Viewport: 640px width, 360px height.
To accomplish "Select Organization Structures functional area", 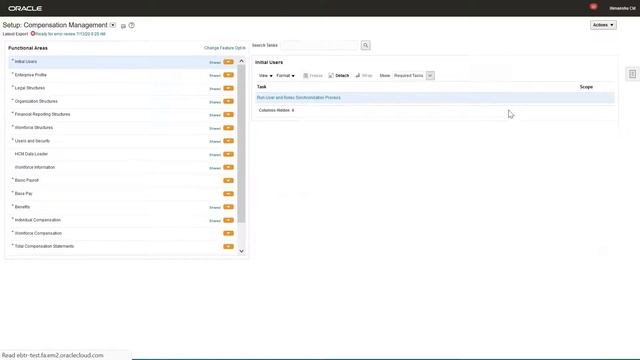I will [36, 101].
